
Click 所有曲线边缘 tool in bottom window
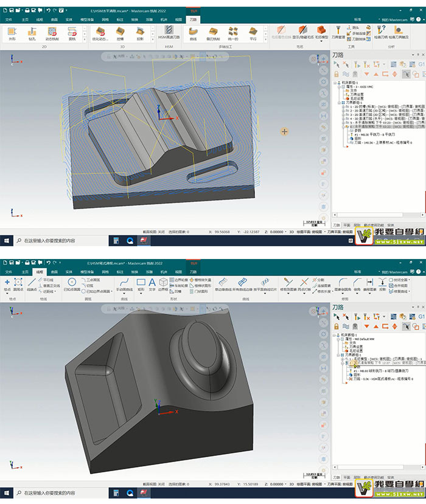242,285
